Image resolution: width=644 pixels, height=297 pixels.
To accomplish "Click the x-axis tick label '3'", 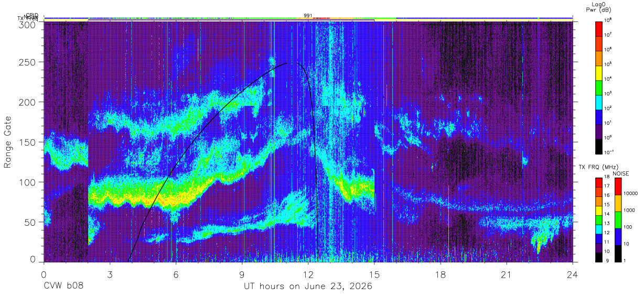I will (x=110, y=274).
